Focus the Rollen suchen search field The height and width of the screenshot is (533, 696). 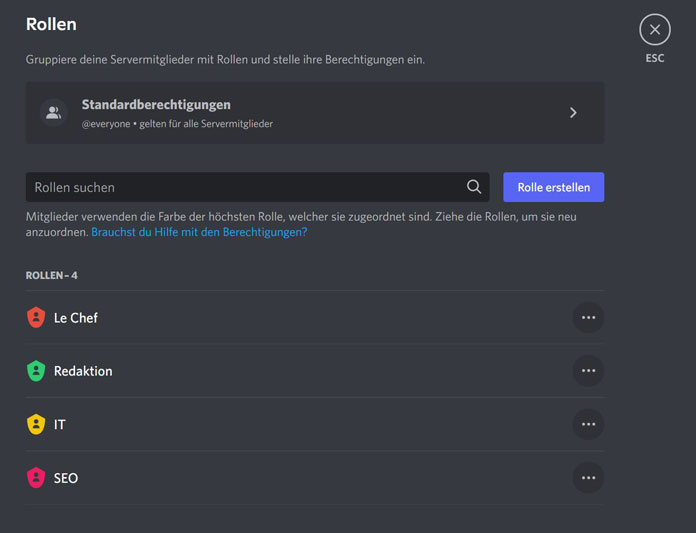[257, 187]
